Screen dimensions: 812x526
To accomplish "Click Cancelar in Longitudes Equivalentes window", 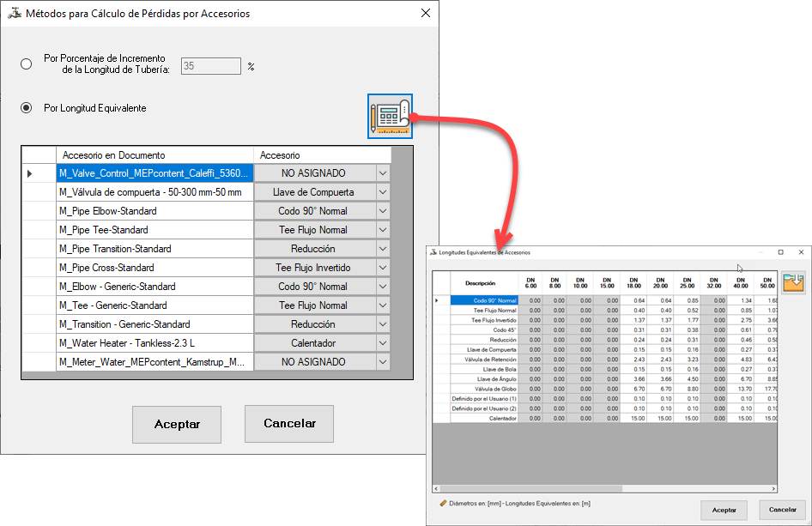I will (x=783, y=510).
